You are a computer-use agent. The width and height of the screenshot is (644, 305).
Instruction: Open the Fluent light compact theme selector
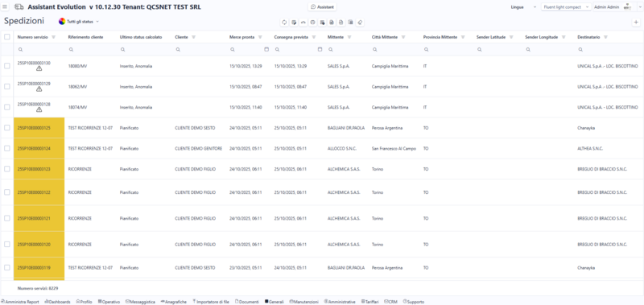click(566, 7)
